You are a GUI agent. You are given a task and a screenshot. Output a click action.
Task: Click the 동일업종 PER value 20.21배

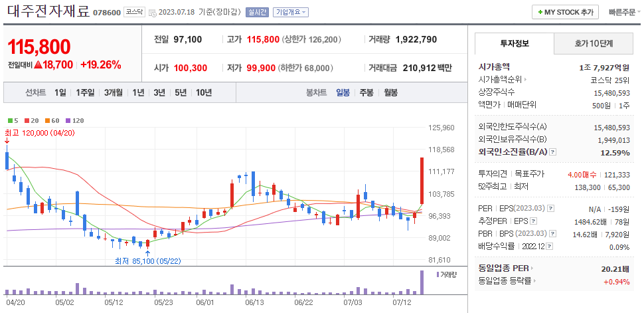(615, 270)
